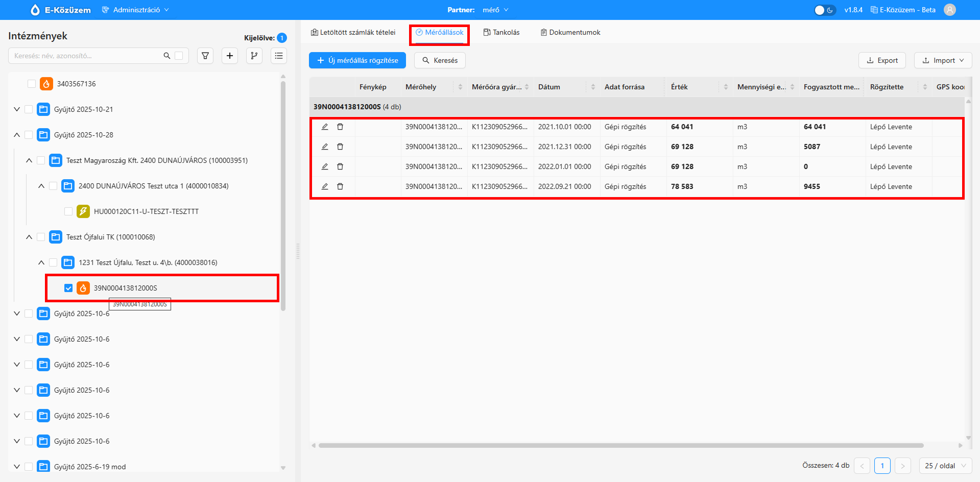
Task: Click Új mérőállás rögzítése button
Action: (x=357, y=60)
